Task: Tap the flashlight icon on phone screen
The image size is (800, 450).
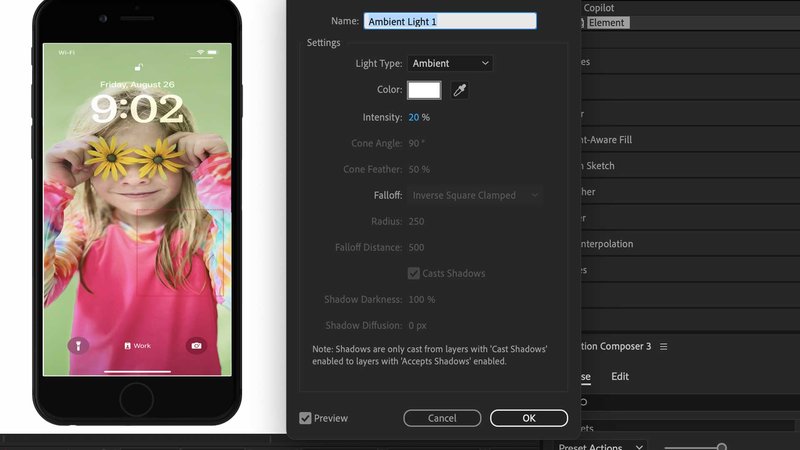Action: (x=77, y=345)
